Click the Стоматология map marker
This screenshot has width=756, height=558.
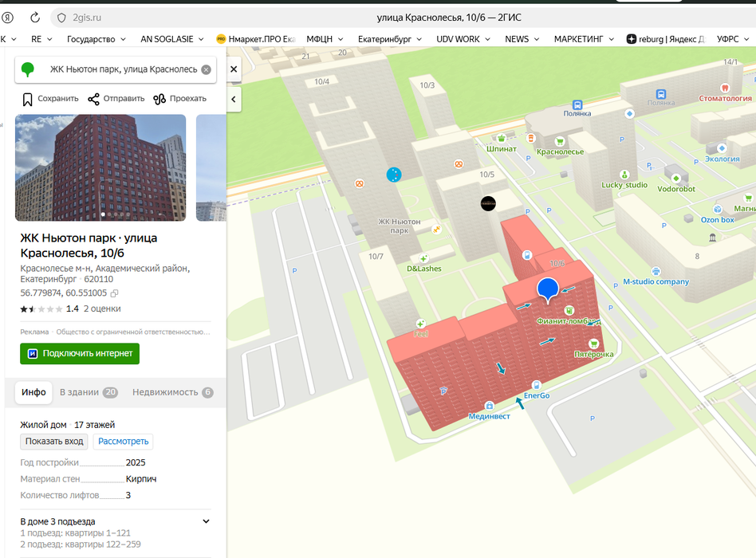click(x=725, y=88)
